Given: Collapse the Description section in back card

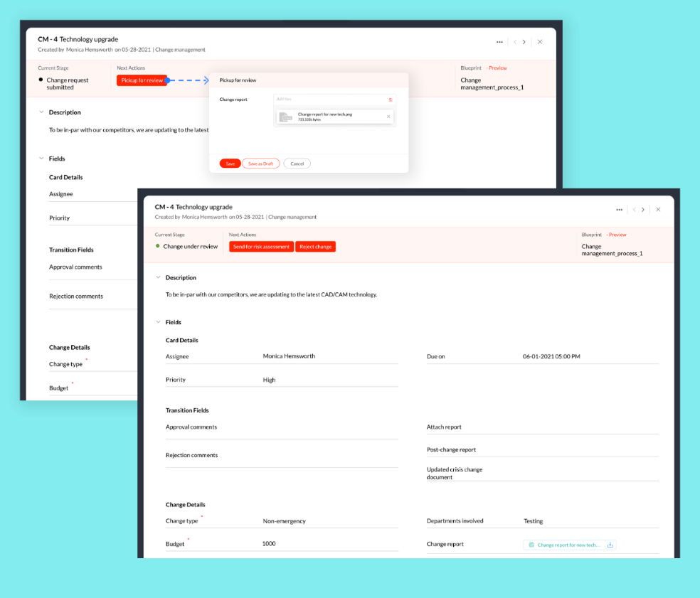Looking at the screenshot, I should tap(41, 112).
